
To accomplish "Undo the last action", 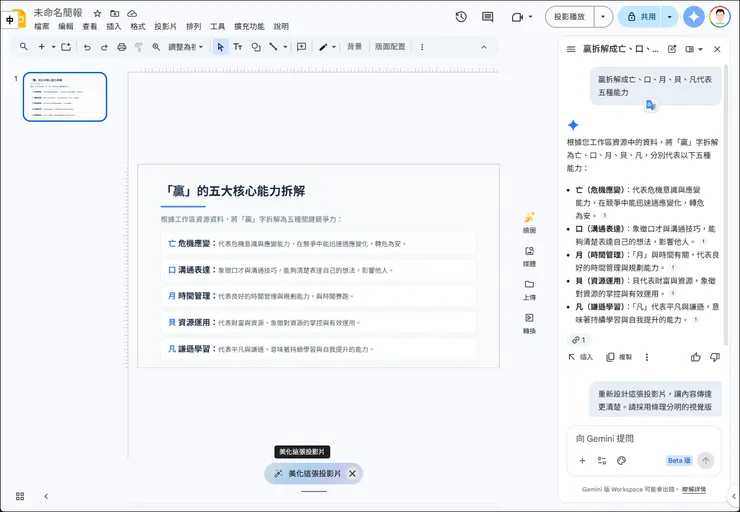I will point(87,47).
